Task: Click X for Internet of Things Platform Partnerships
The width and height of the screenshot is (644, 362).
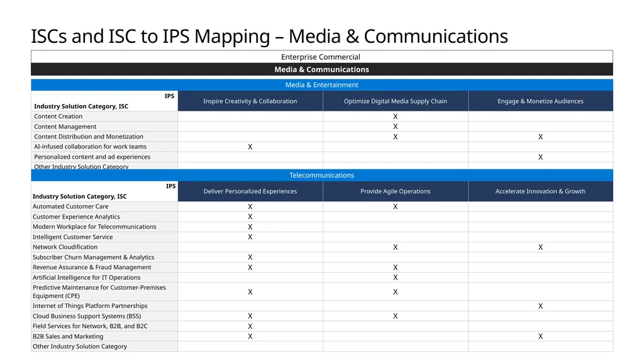Action: pos(540,306)
